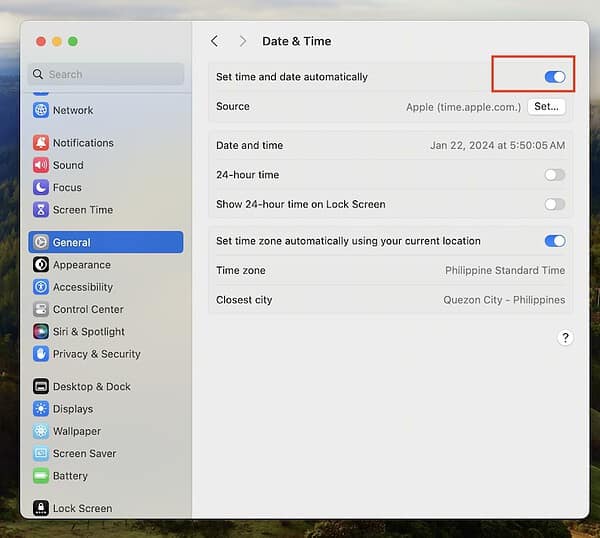600x538 pixels.
Task: Click the Privacy & Security hand icon
Action: click(x=41, y=354)
